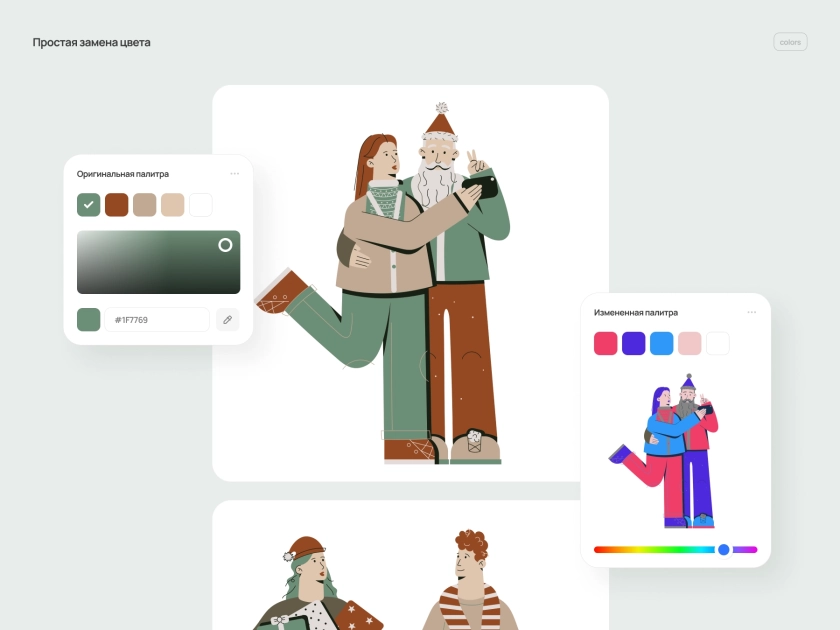Click the blue hue slider knob

[x=724, y=549]
